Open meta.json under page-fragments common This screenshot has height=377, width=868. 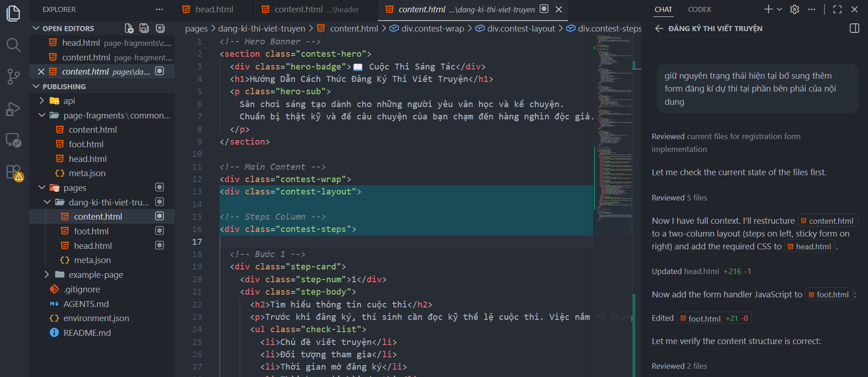[x=87, y=173]
